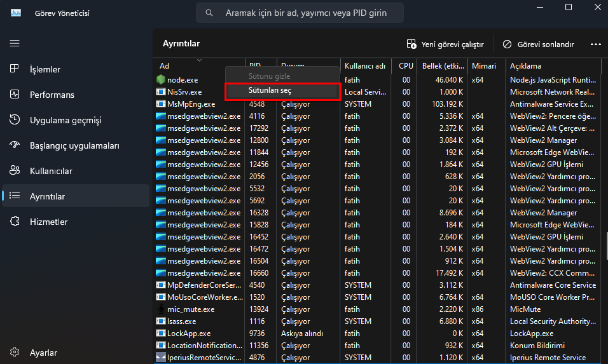
Task: Click the Local Servi... user cell
Action: 365,91
